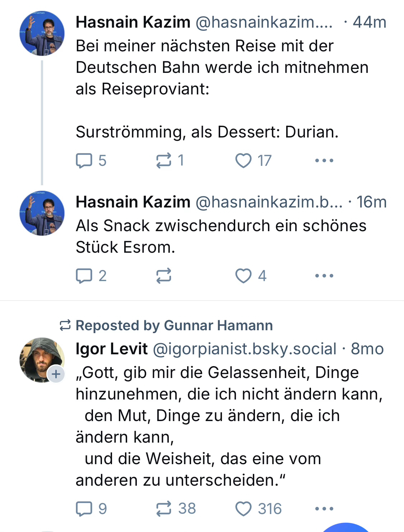This screenshot has width=404, height=532.
Task: Open Igor Levit's display name link
Action: coord(111,349)
